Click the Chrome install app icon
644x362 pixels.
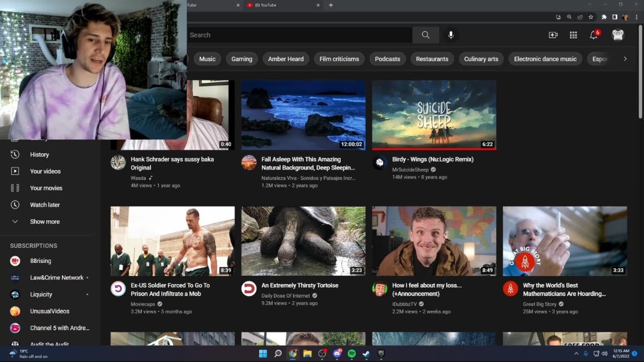pyautogui.click(x=558, y=17)
